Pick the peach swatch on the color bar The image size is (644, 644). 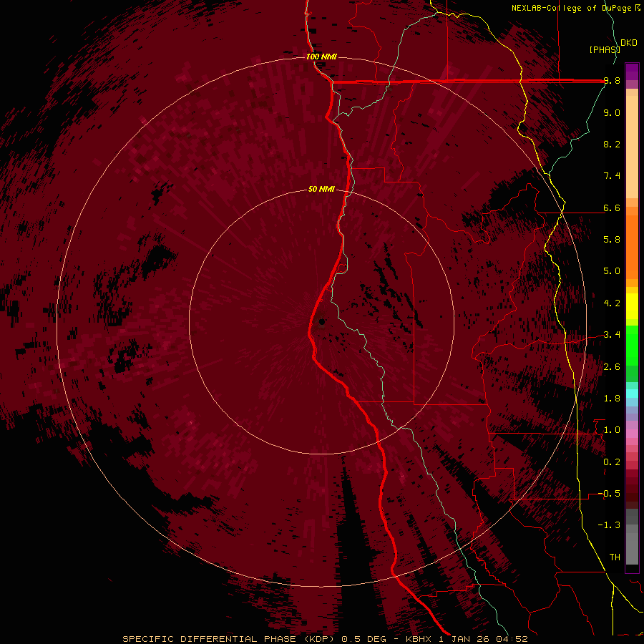click(x=632, y=148)
